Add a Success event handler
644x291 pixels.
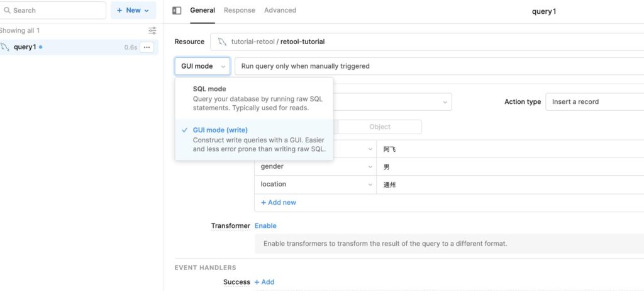[x=264, y=282]
